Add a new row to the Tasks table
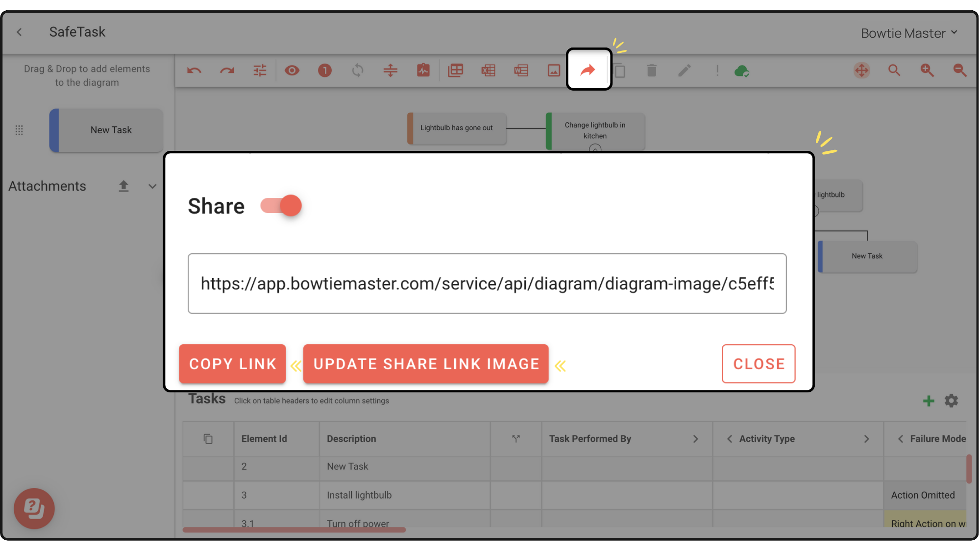 (x=928, y=401)
